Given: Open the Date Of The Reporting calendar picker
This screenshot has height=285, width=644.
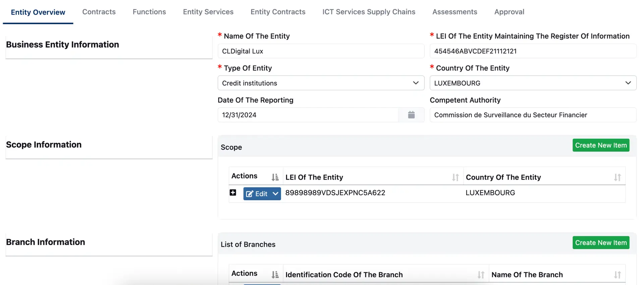Looking at the screenshot, I should (x=411, y=115).
